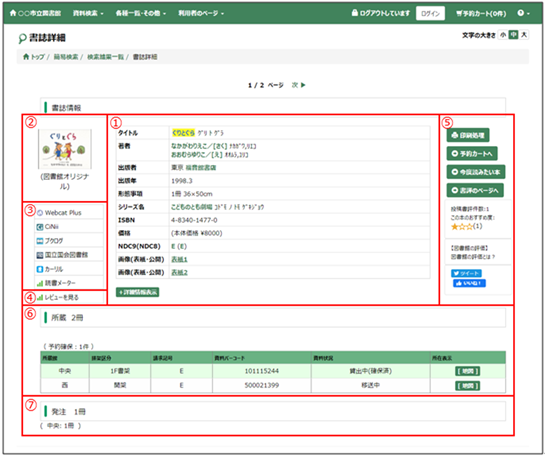Set text size to 中
Screen dimensions: 545x457
click(x=513, y=35)
